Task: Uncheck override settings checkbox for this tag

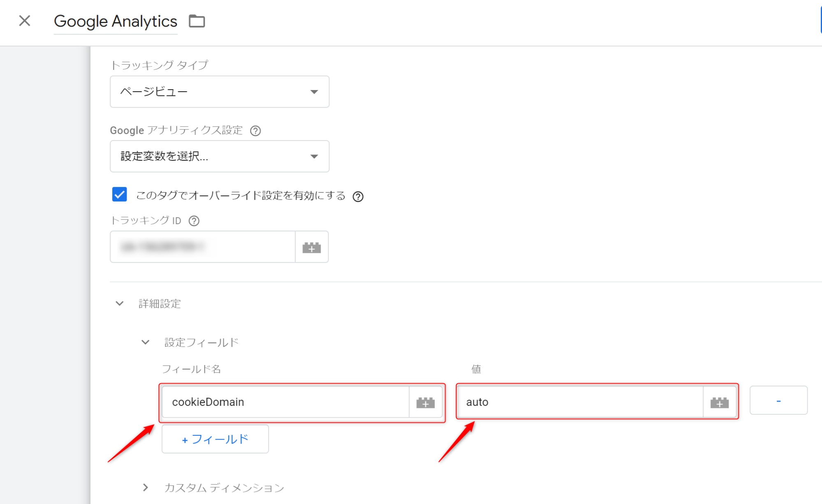Action: point(120,194)
